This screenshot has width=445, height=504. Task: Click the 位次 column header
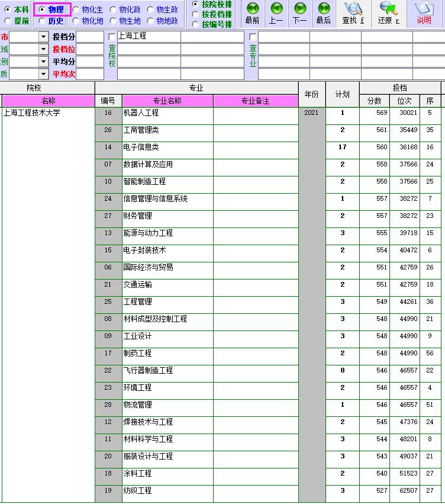(x=405, y=101)
